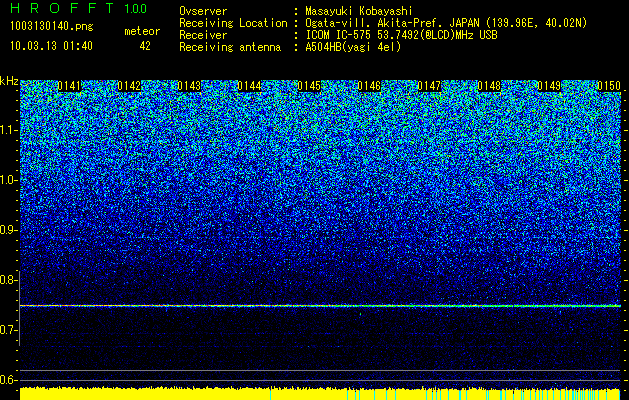Click the bright carrier line near 0.75 kHz
The height and width of the screenshot is (400, 629).
tap(320, 306)
